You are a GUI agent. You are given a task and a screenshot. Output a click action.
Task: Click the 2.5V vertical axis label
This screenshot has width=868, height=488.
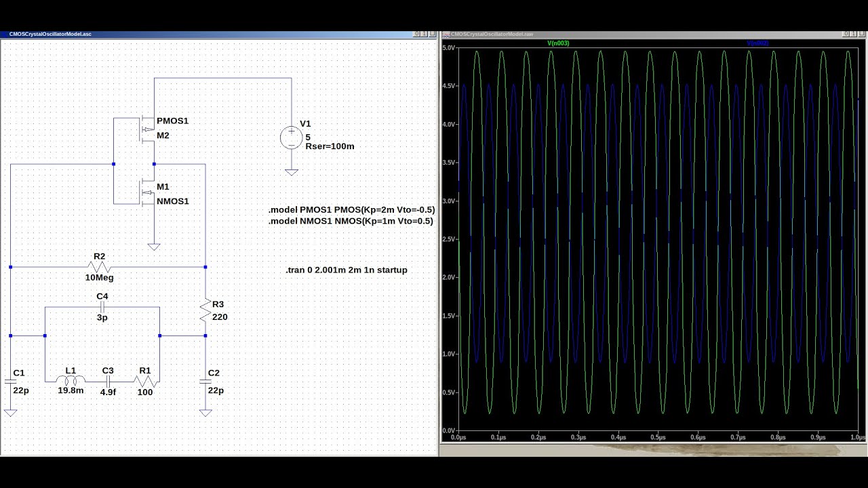448,239
